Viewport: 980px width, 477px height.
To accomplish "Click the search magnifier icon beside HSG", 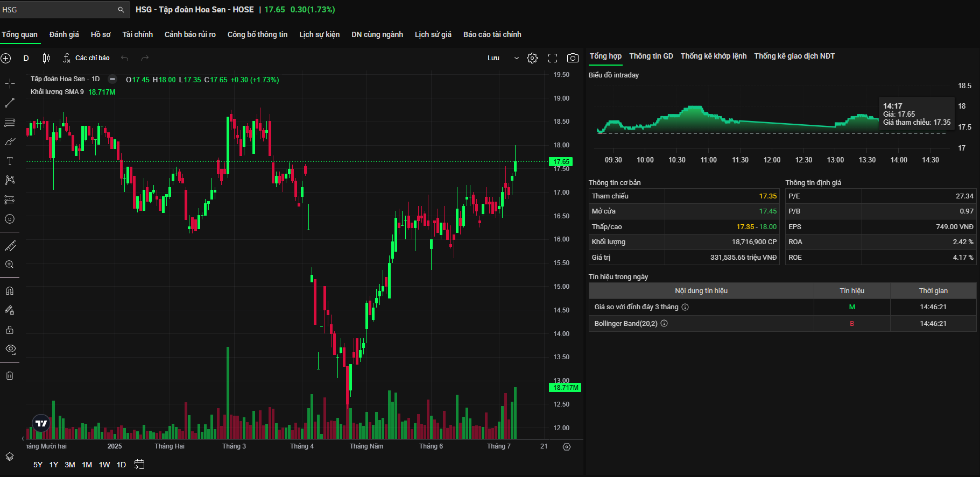I will [121, 10].
